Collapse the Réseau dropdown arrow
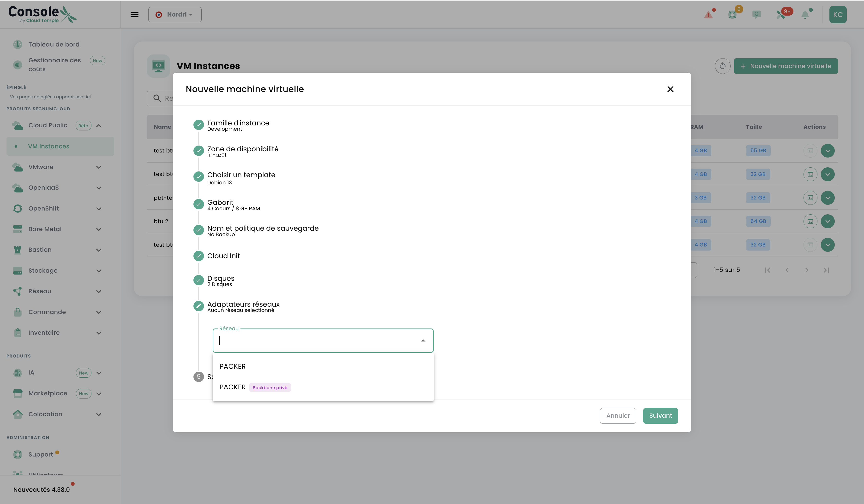864x504 pixels. 423,340
